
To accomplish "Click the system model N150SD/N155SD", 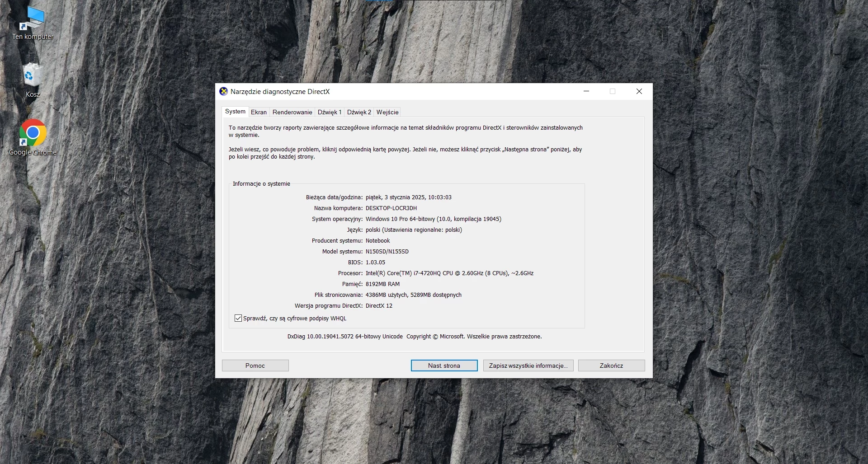I will coord(387,252).
